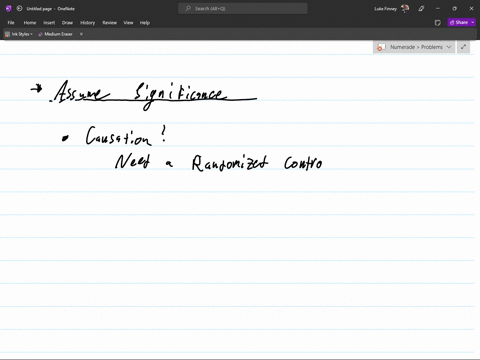Click the Luke Finney account avatar
This screenshot has width=480, height=360.
click(405, 9)
